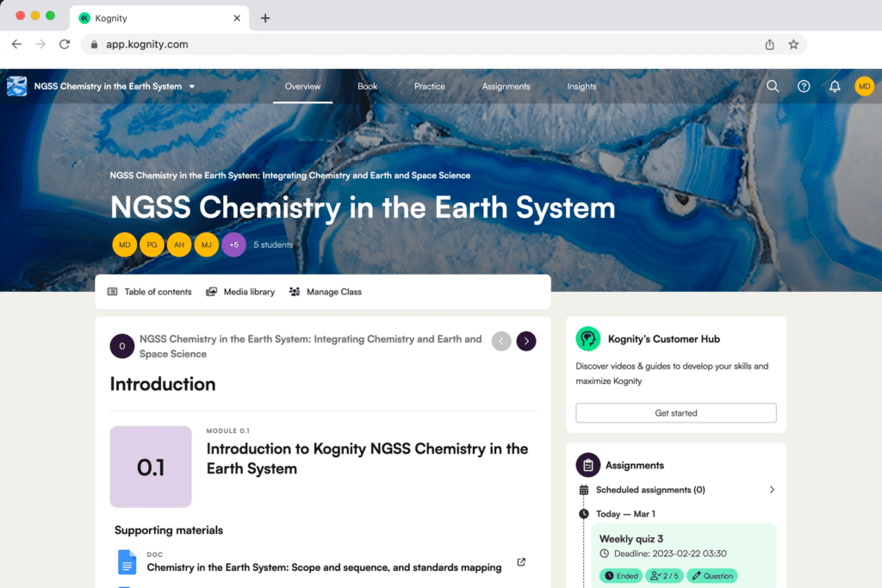Viewport: 882px width, 588px height.
Task: Click the Get started button
Action: coord(675,412)
